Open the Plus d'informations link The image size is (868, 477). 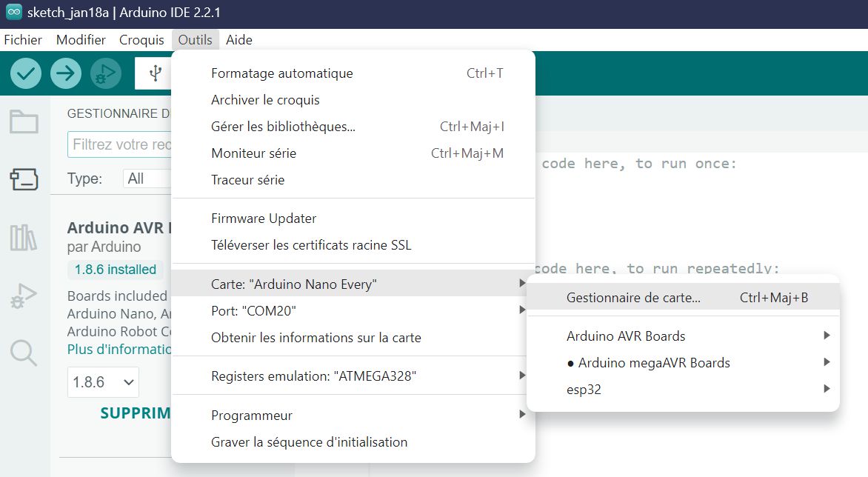coord(119,349)
